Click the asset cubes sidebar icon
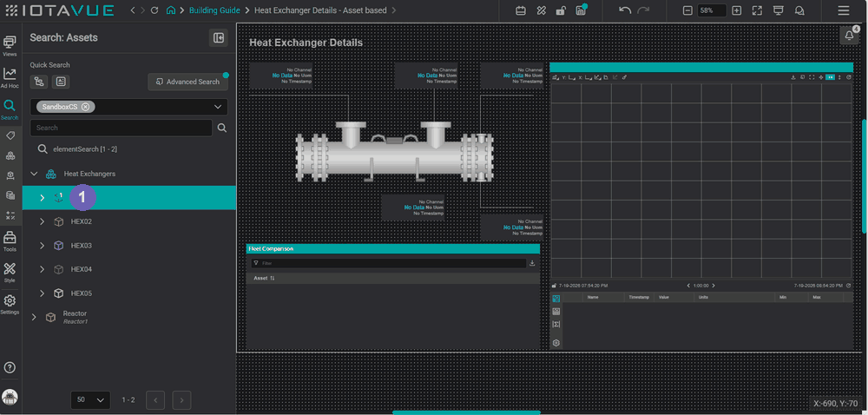 point(10,155)
